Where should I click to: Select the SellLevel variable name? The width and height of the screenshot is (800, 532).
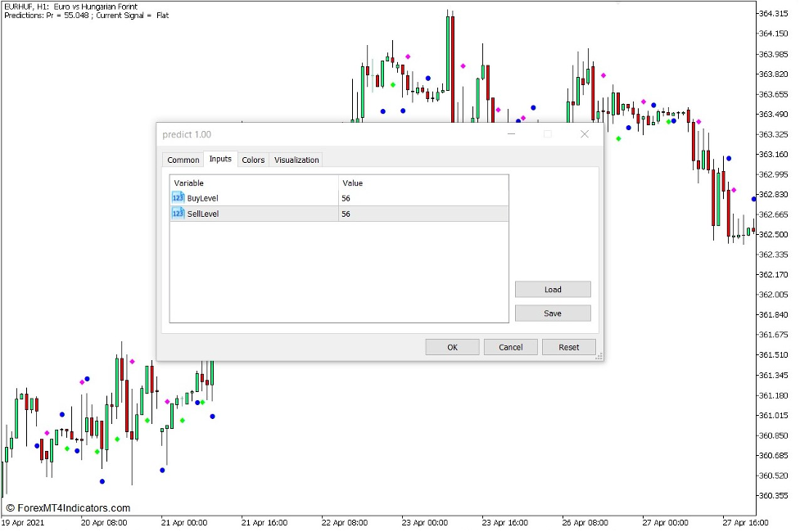[x=203, y=214]
